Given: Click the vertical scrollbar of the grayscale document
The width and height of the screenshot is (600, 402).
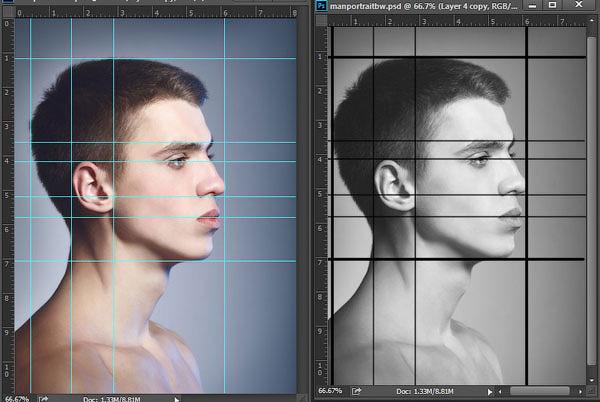Looking at the screenshot, I should pos(592,201).
